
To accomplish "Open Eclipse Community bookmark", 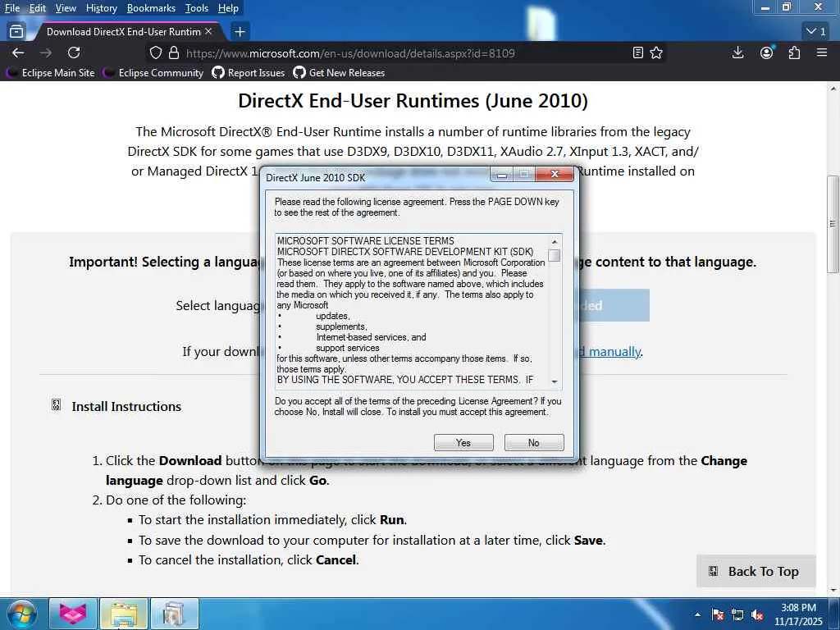I will click(154, 73).
